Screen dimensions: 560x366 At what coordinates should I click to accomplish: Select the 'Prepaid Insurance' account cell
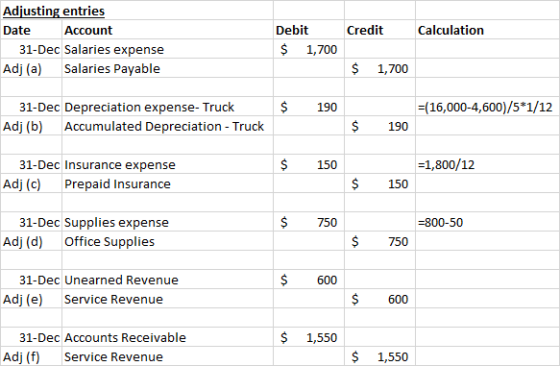pos(168,184)
